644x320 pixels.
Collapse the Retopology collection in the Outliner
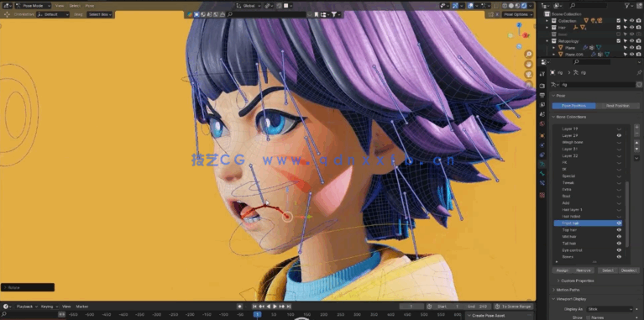click(547, 41)
